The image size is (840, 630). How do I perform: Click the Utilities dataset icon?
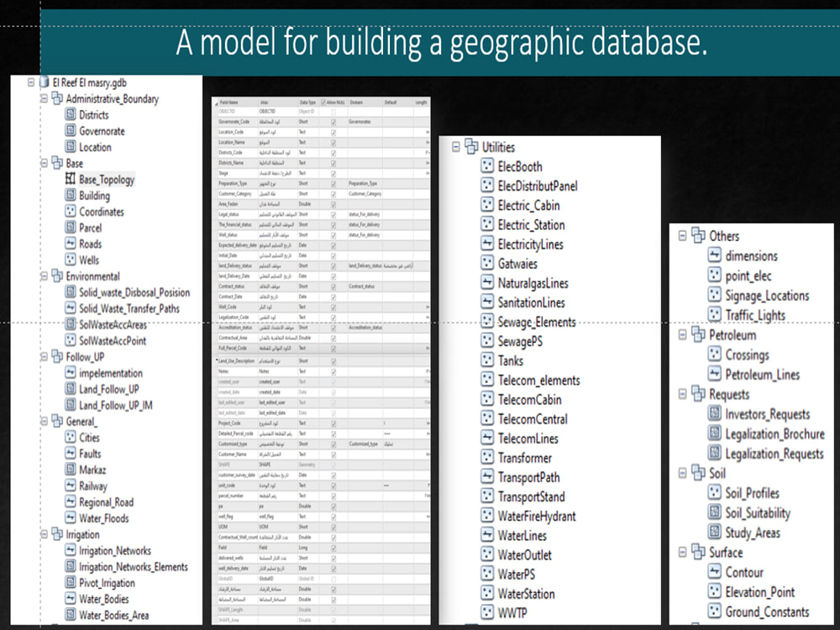click(x=471, y=145)
